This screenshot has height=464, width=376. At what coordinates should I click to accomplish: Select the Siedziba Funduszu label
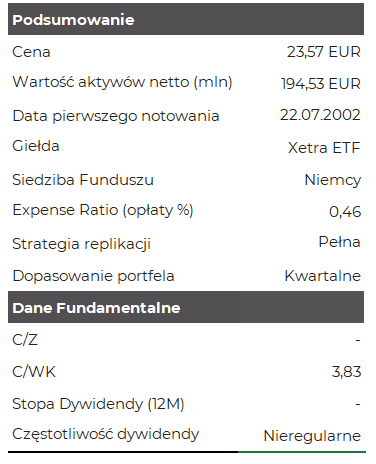83,180
